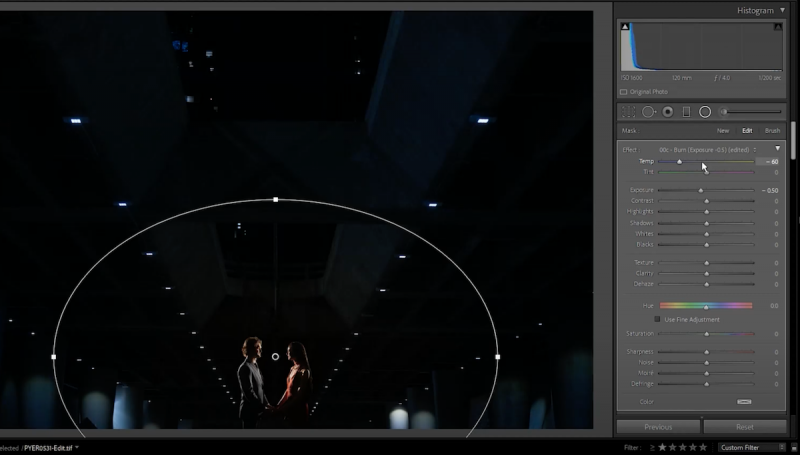Click the tool strip amount slider knob

coord(723,112)
